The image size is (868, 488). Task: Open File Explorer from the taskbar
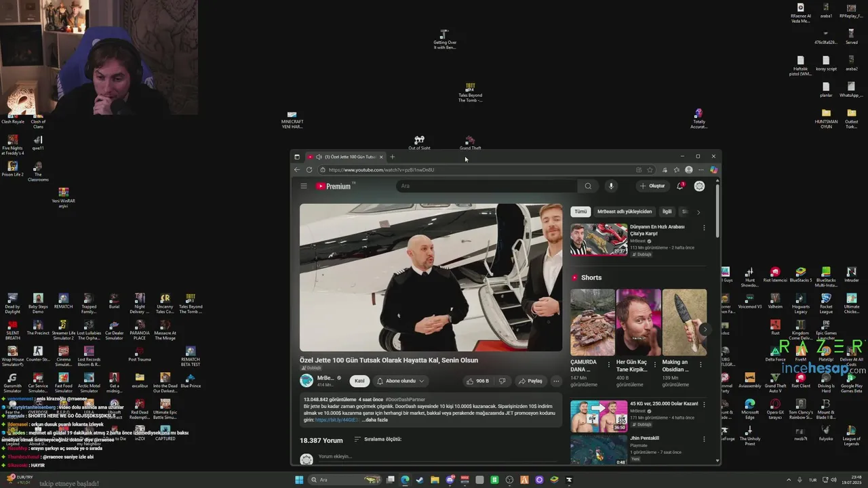[435, 480]
